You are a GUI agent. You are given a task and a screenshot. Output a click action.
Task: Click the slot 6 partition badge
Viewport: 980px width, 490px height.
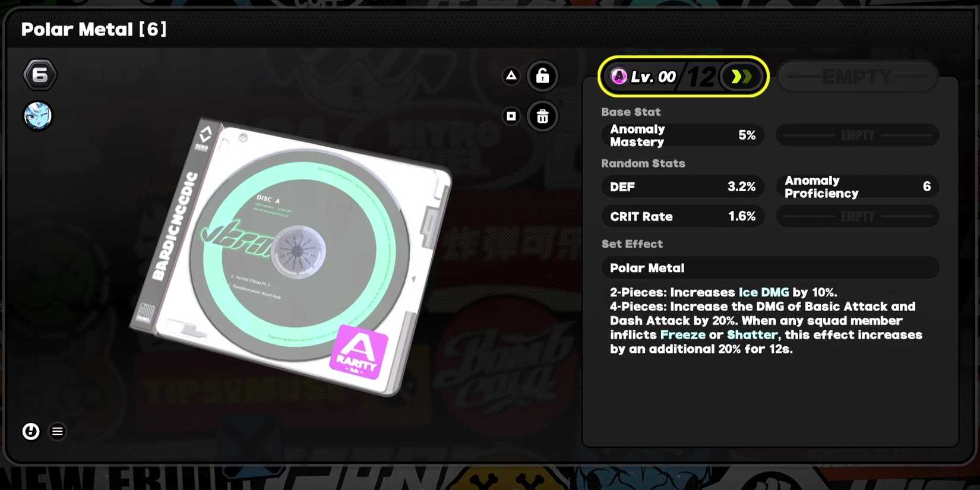tap(40, 75)
